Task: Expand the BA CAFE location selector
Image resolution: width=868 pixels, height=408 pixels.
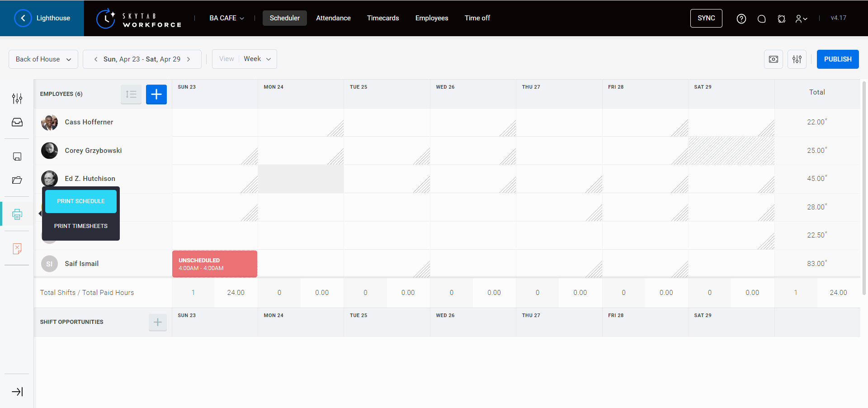Action: (x=226, y=18)
